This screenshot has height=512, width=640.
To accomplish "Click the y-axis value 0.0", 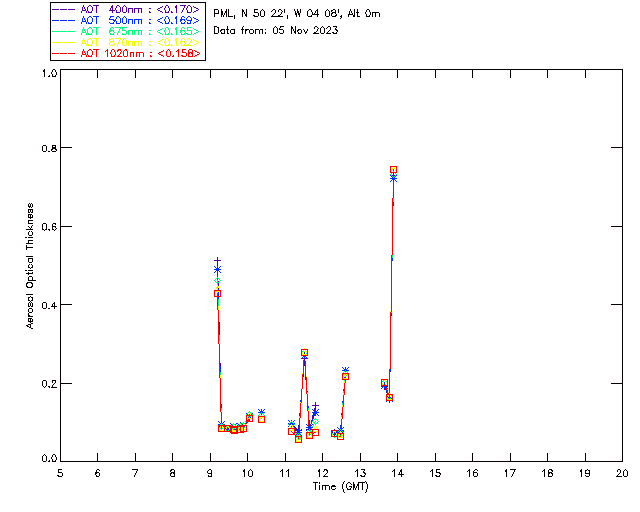I will [x=49, y=459].
